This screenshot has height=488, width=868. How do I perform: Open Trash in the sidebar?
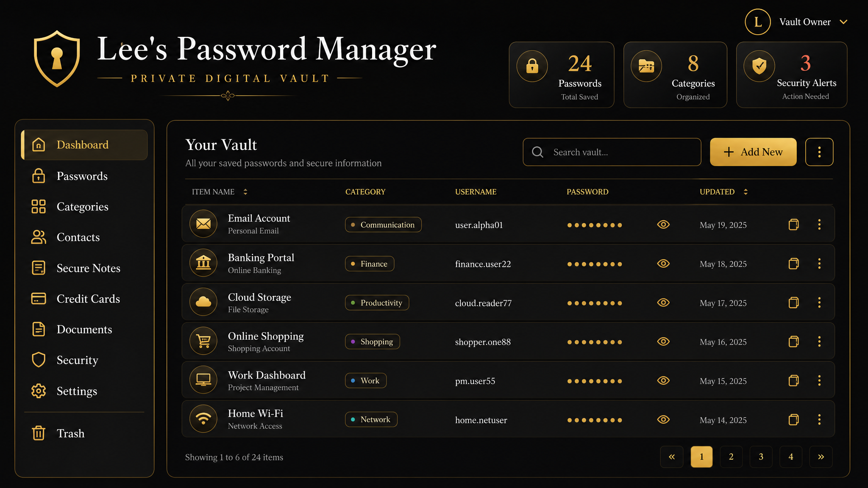[84, 433]
